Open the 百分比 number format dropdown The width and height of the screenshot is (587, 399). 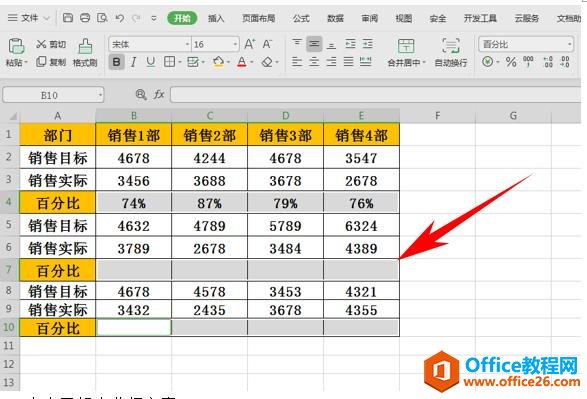tap(569, 45)
